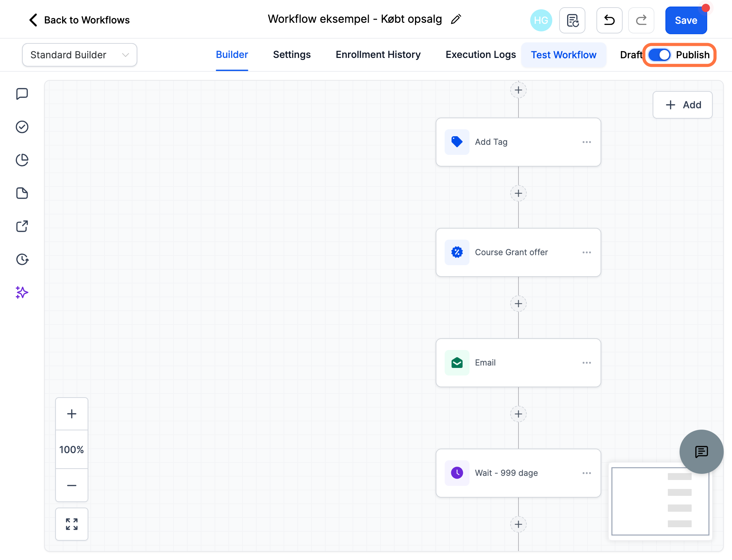
Task: Click the external link sidebar icon
Action: coord(22,226)
